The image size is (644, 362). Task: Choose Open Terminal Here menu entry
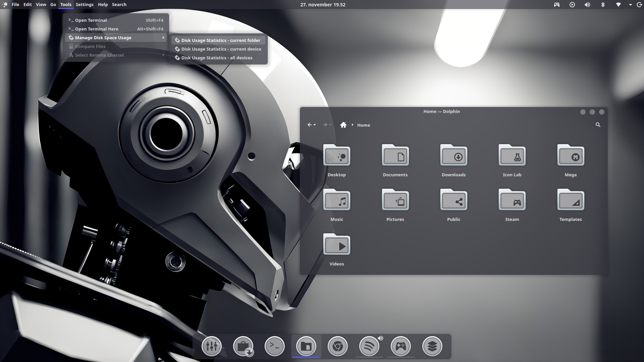click(97, 29)
